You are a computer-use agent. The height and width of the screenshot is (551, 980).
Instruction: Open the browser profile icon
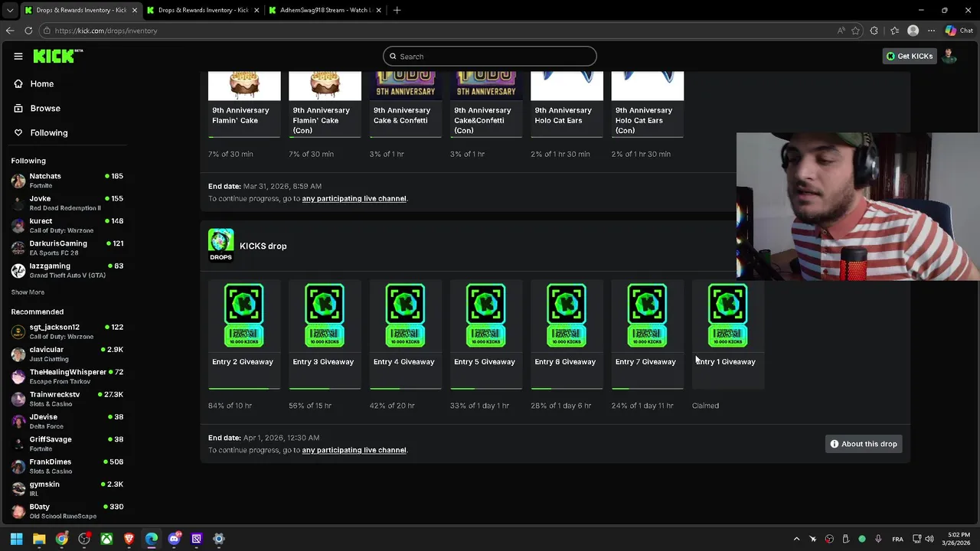coord(913,31)
